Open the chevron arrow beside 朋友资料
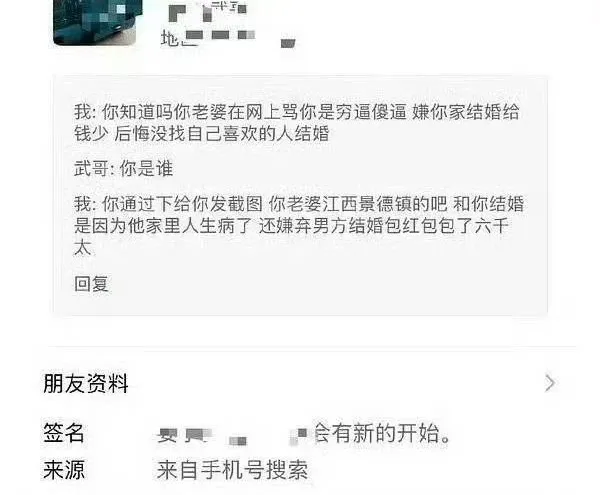This screenshot has width=600, height=495. point(550,383)
